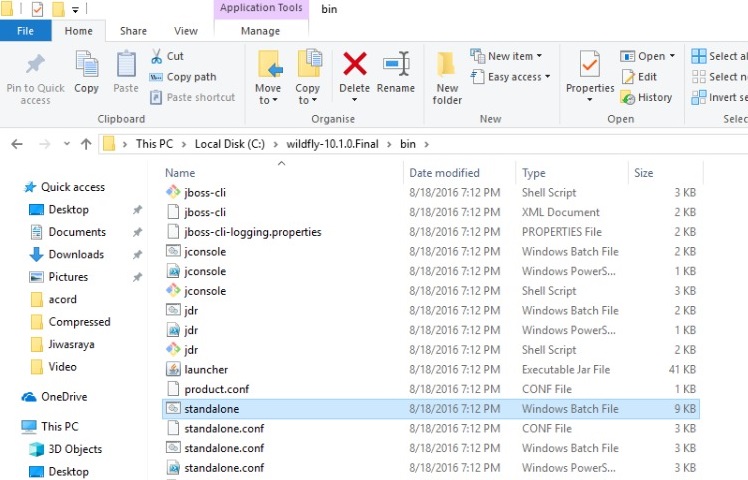Click Edit in Open group
This screenshot has height=480, width=748.
(x=639, y=77)
